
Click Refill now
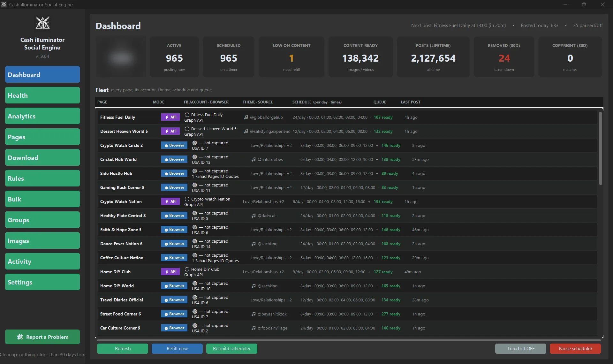click(x=177, y=349)
